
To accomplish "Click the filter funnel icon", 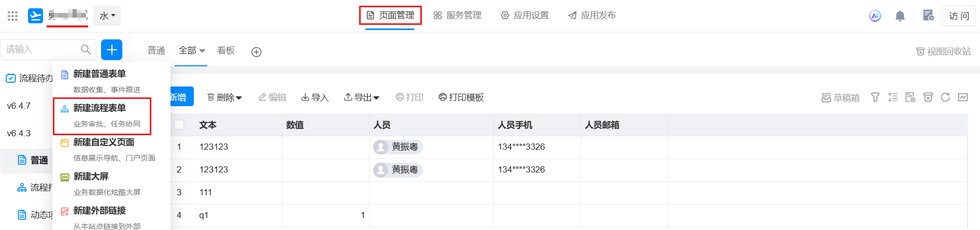I will click(875, 97).
